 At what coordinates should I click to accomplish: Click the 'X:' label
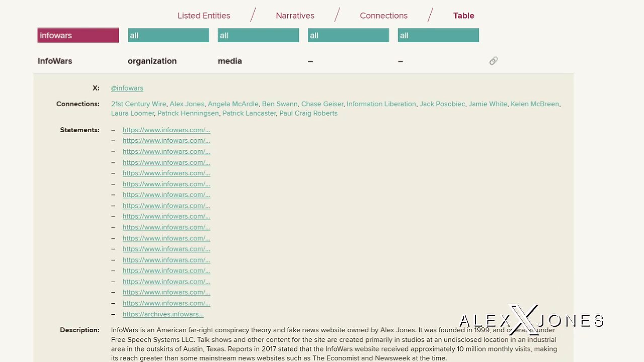click(x=96, y=88)
